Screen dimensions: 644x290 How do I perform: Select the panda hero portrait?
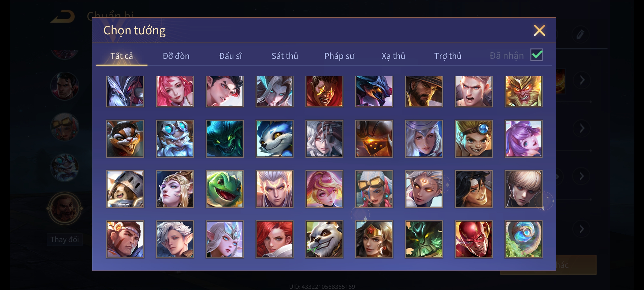[324, 239]
